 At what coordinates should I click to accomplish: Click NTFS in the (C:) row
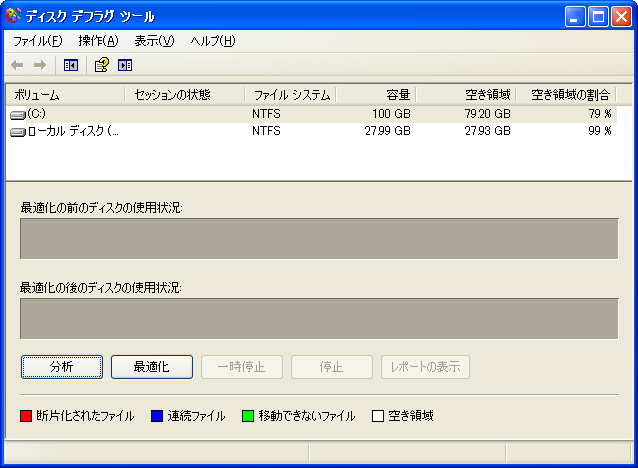(266, 114)
